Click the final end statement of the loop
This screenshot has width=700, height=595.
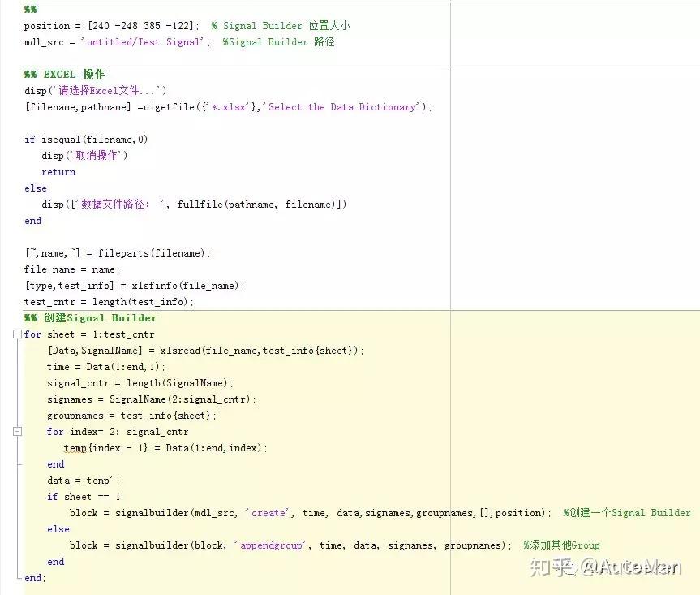coord(33,578)
